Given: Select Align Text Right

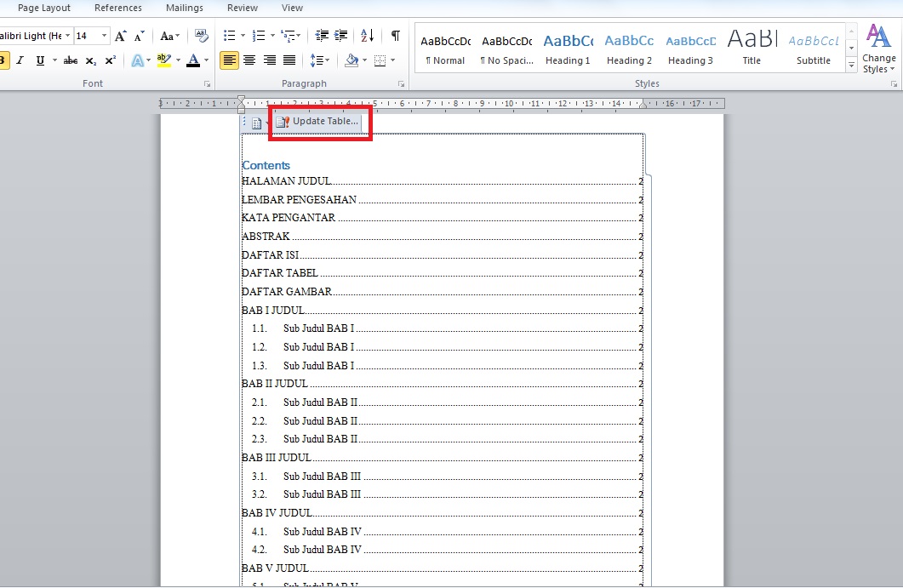Looking at the screenshot, I should pyautogui.click(x=270, y=60).
